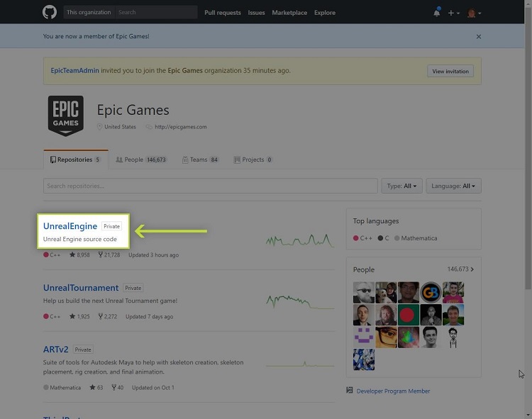Visit the http://epicgames.com link
Screen dimensions: 532x419
tap(180, 127)
